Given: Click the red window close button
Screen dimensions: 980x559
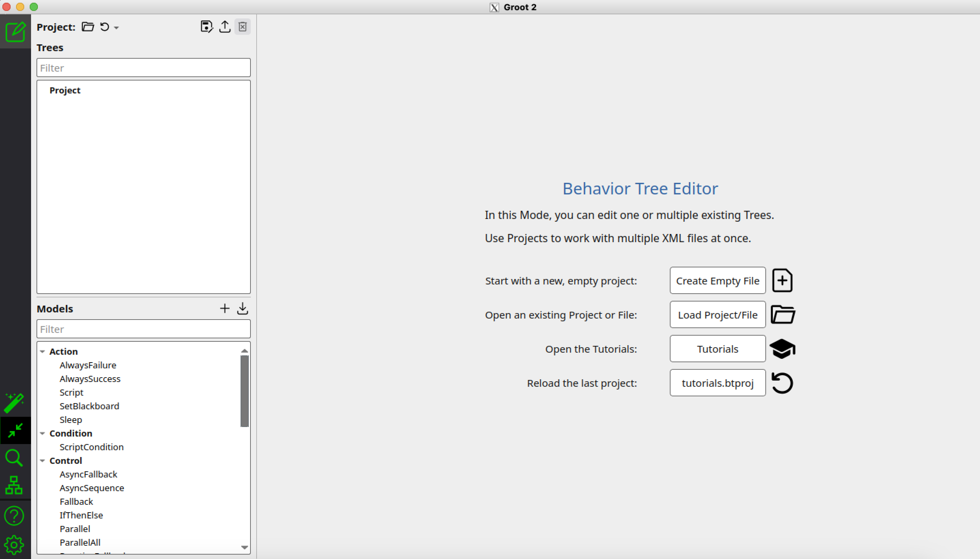Looking at the screenshot, I should point(6,7).
